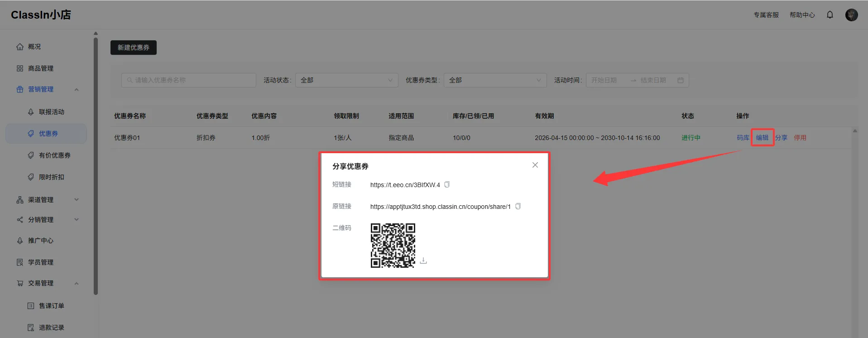The height and width of the screenshot is (338, 868).
Task: Open 专属客服 in the header
Action: tap(766, 15)
